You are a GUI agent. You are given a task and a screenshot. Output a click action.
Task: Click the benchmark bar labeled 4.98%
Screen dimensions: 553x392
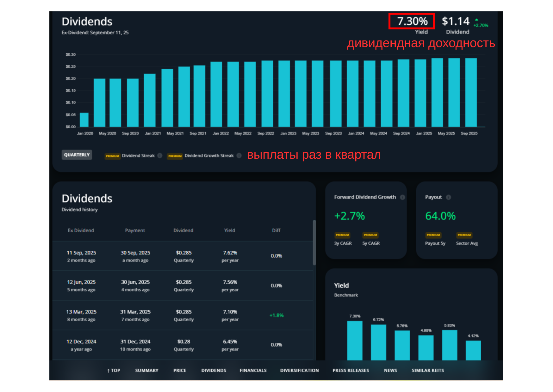426,348
